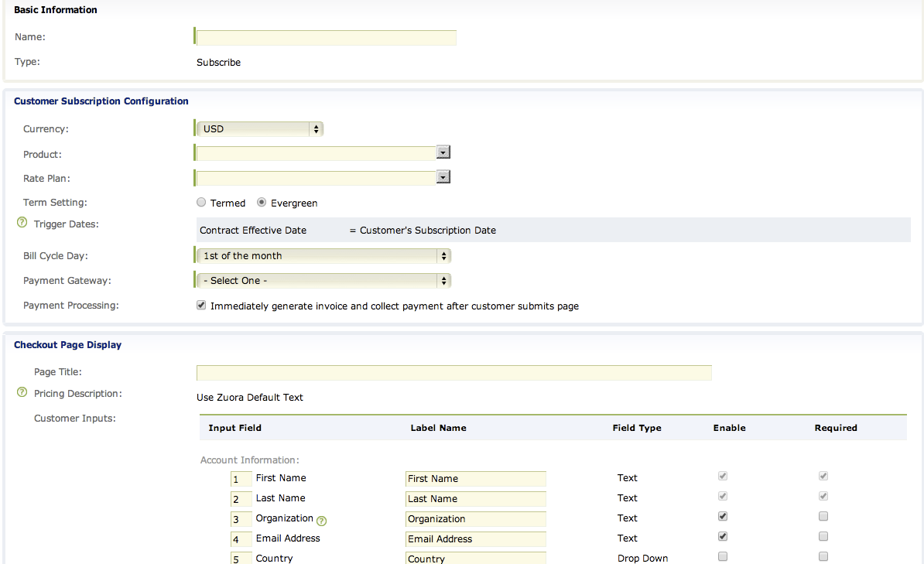924x564 pixels.
Task: Click the 'Enable' column header
Action: 730,428
